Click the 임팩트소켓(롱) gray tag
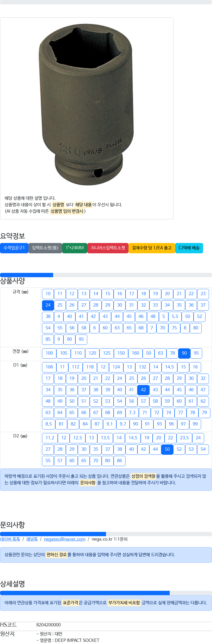This screenshot has width=212, height=644. [45, 248]
